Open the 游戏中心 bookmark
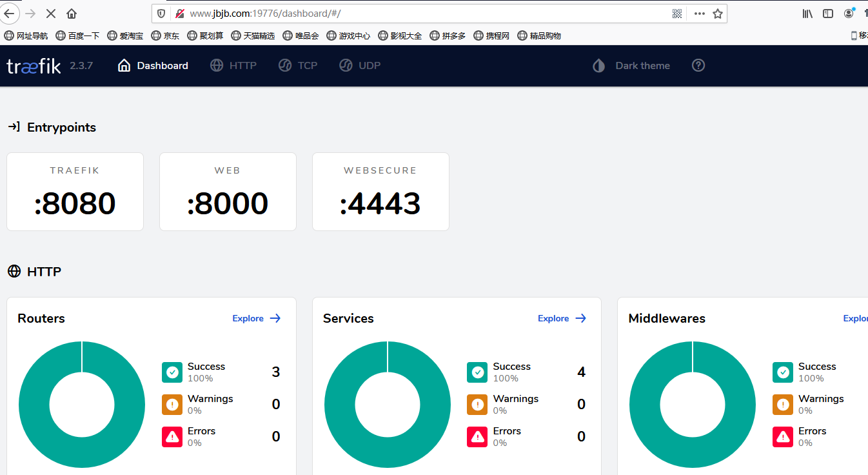The image size is (868, 475). [348, 36]
